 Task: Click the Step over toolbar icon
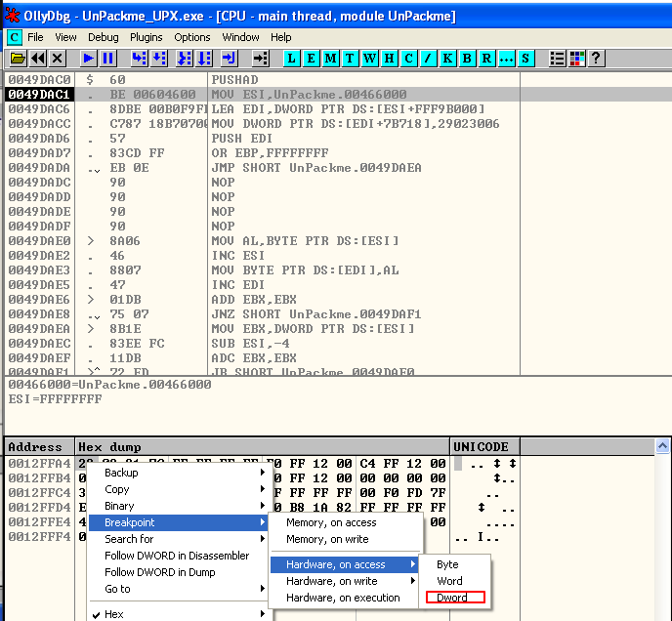[159, 59]
